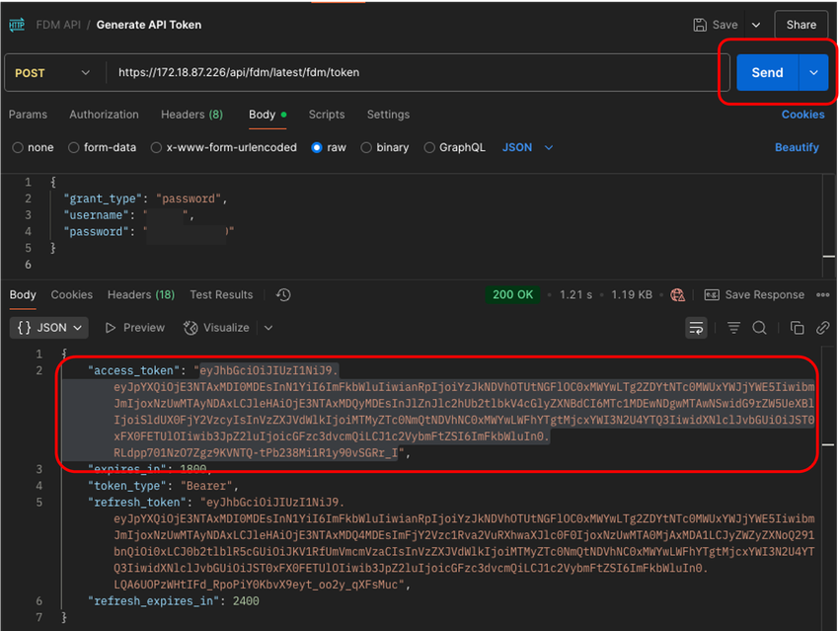Open the request Headers (8) tab

click(x=191, y=115)
